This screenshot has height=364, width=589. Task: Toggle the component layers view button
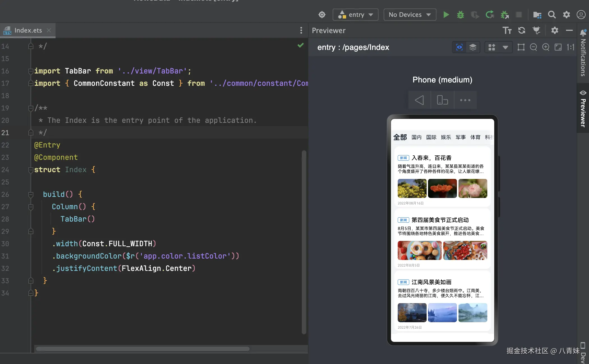click(473, 47)
